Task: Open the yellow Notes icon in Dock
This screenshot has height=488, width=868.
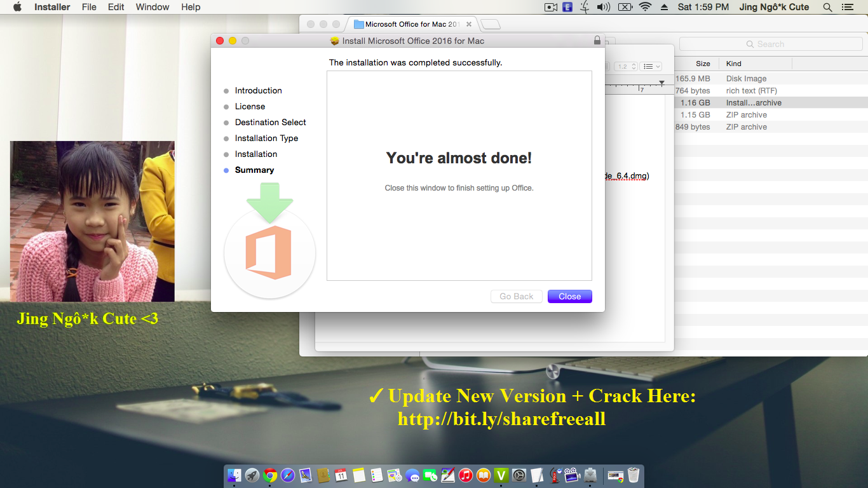Action: [x=359, y=475]
